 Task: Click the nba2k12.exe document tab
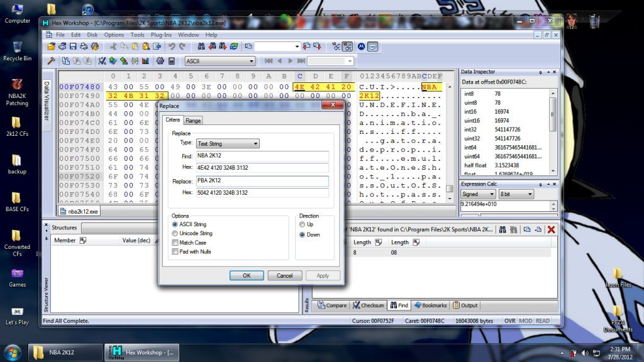click(x=79, y=211)
